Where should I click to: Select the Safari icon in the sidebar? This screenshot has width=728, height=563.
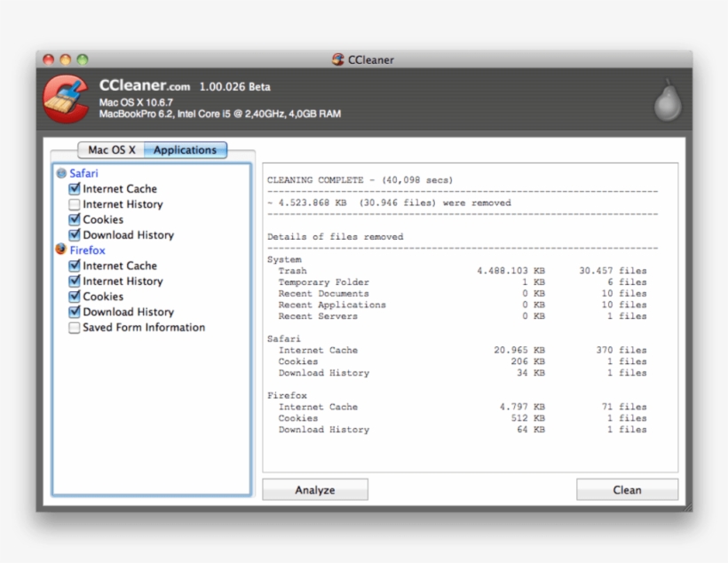click(x=60, y=173)
